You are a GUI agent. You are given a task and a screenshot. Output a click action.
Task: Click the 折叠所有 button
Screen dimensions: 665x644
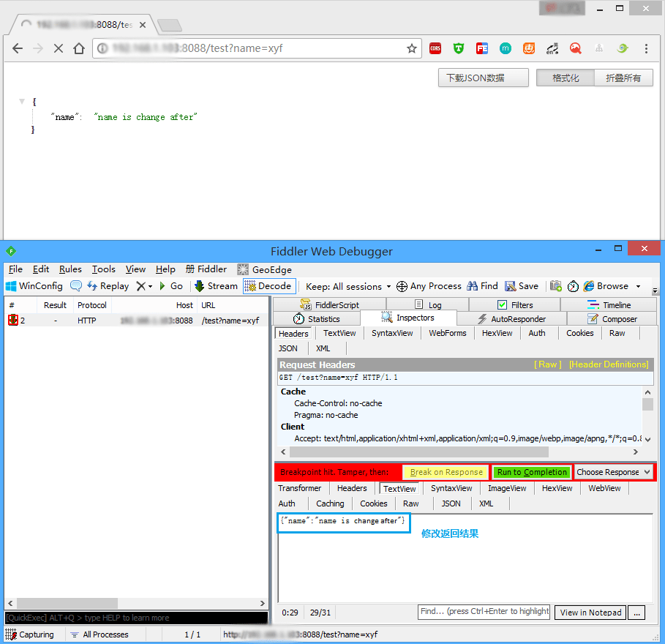click(x=623, y=78)
